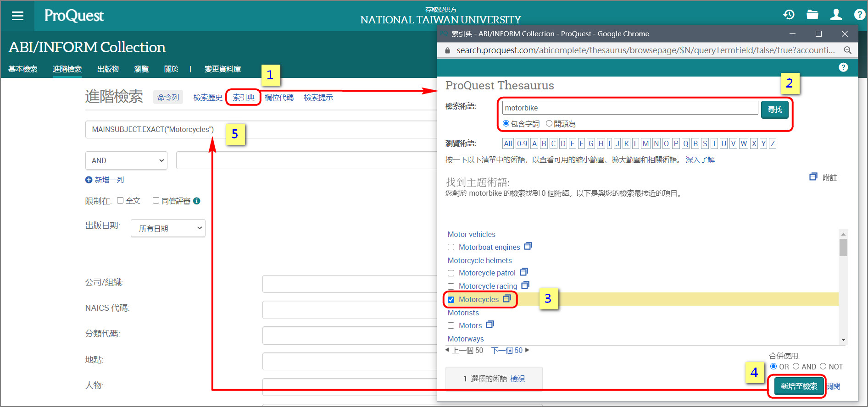Click the 新增至檢索 button
The width and height of the screenshot is (868, 407).
[x=799, y=386]
